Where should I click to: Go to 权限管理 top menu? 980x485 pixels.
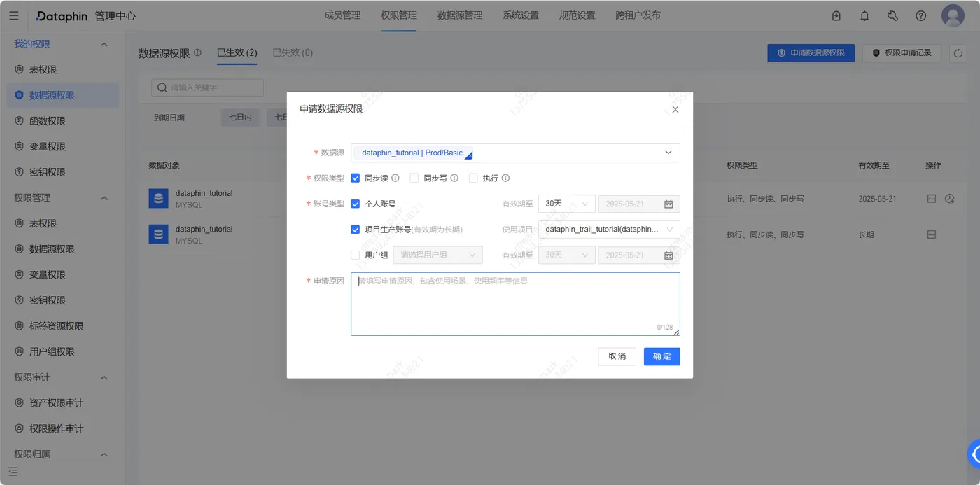[x=399, y=15]
